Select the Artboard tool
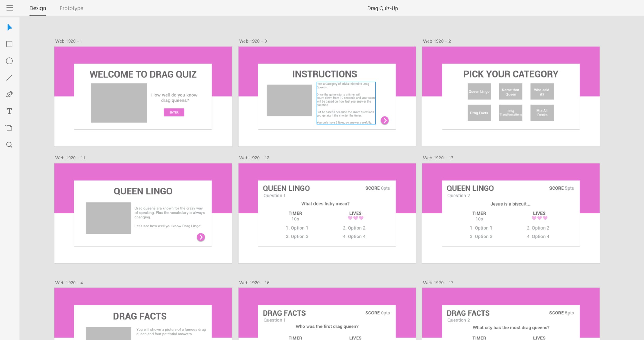 (x=10, y=128)
